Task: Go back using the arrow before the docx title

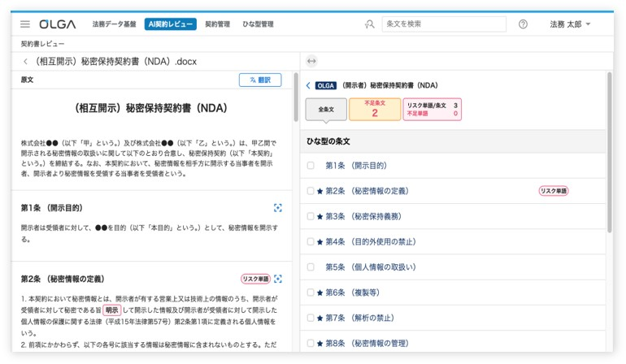Action: (26, 61)
